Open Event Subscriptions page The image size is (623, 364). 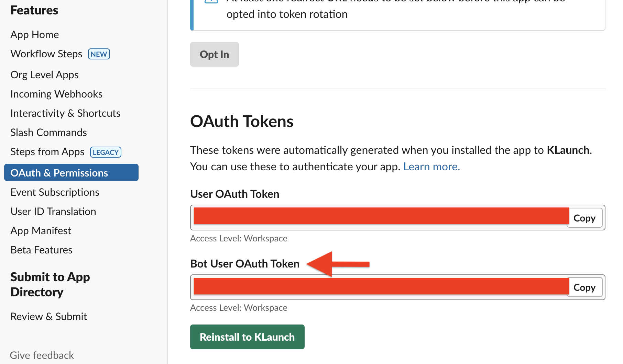[55, 192]
